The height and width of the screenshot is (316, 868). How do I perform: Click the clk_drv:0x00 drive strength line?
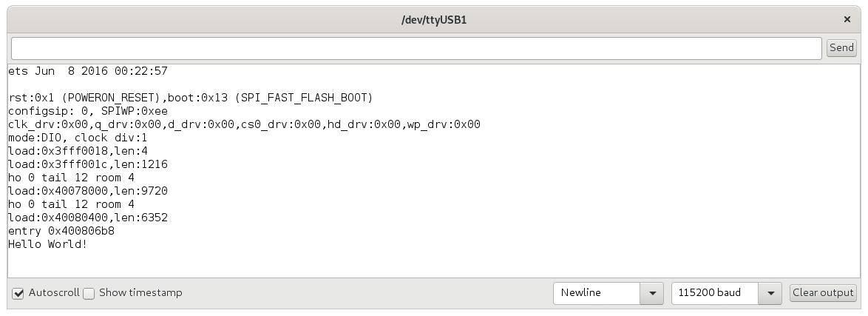click(244, 125)
